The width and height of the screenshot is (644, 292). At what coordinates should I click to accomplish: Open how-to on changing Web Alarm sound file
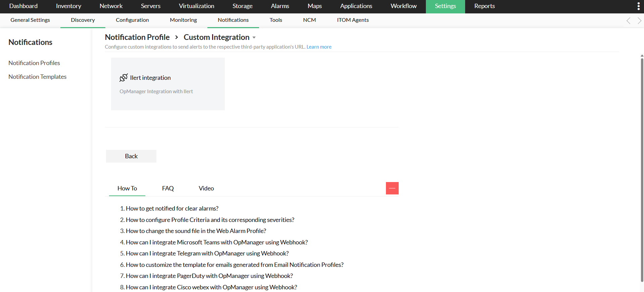tap(196, 231)
